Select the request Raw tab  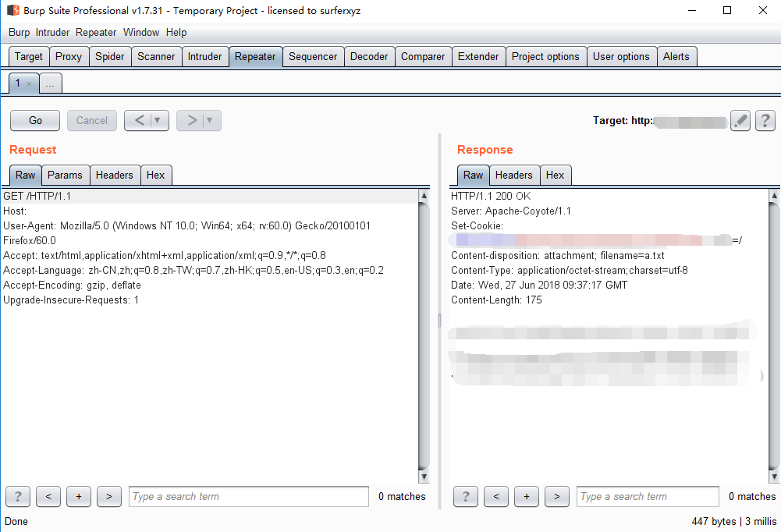(x=26, y=176)
